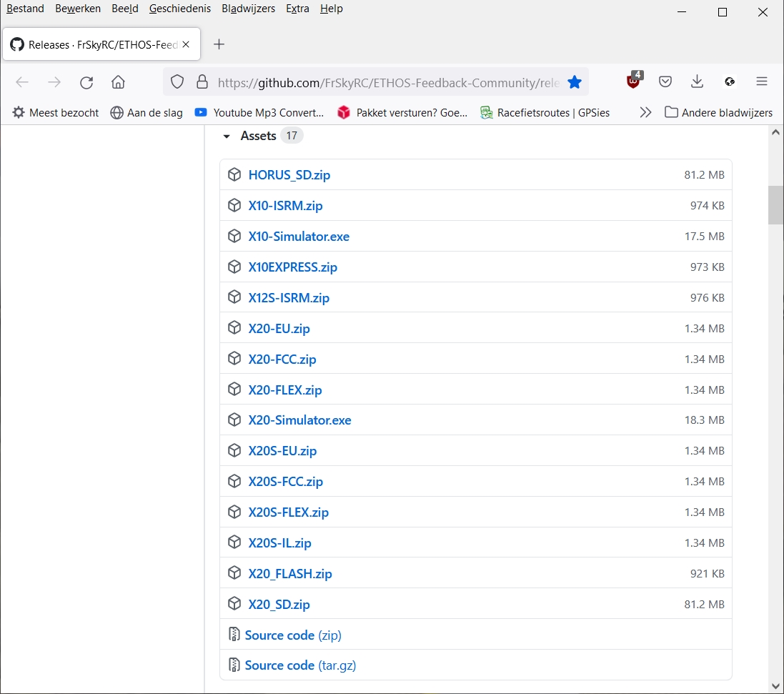This screenshot has width=784, height=694.
Task: Open the Help menu
Action: point(332,9)
